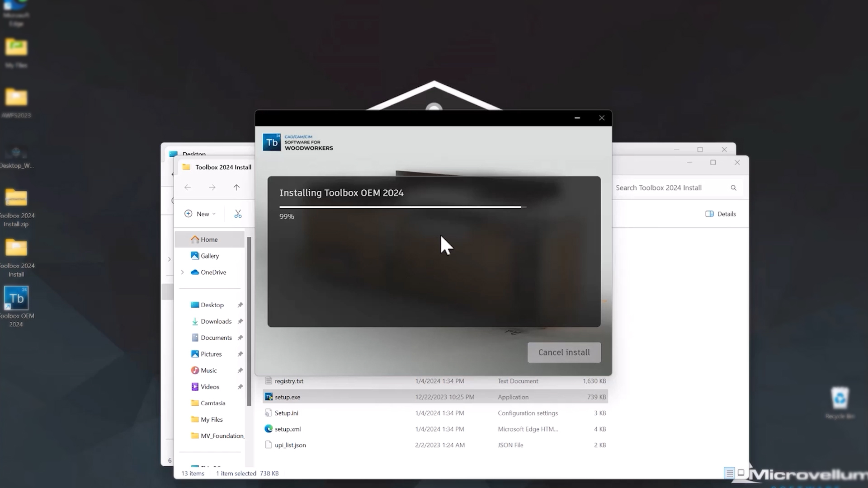Select Setup.ini file row

(x=435, y=413)
